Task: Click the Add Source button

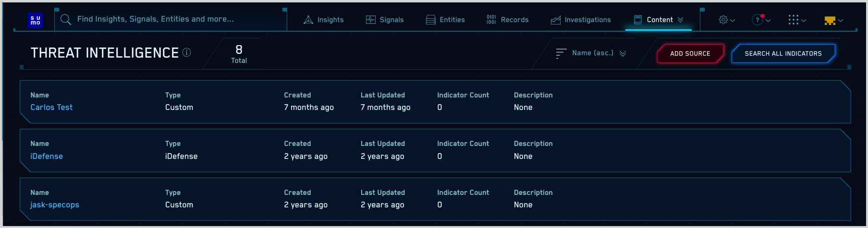Action: coord(690,54)
